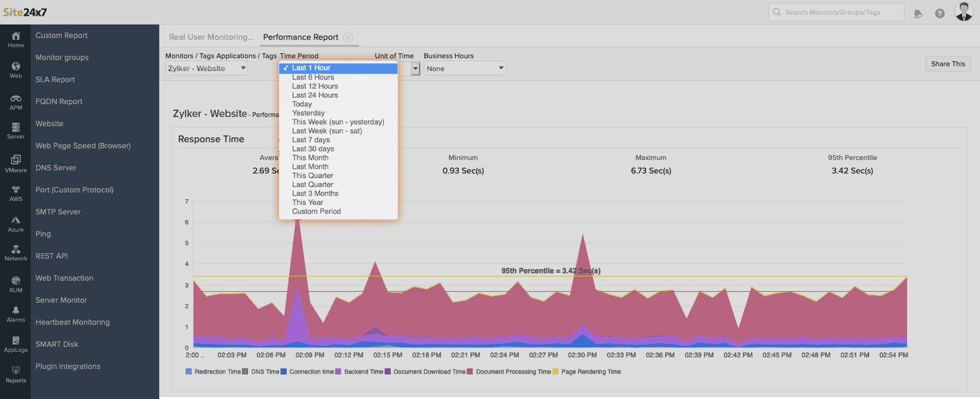Viewport: 980px width, 399px height.
Task: Open the Zylker - Website monitor dropdown
Action: pos(207,69)
